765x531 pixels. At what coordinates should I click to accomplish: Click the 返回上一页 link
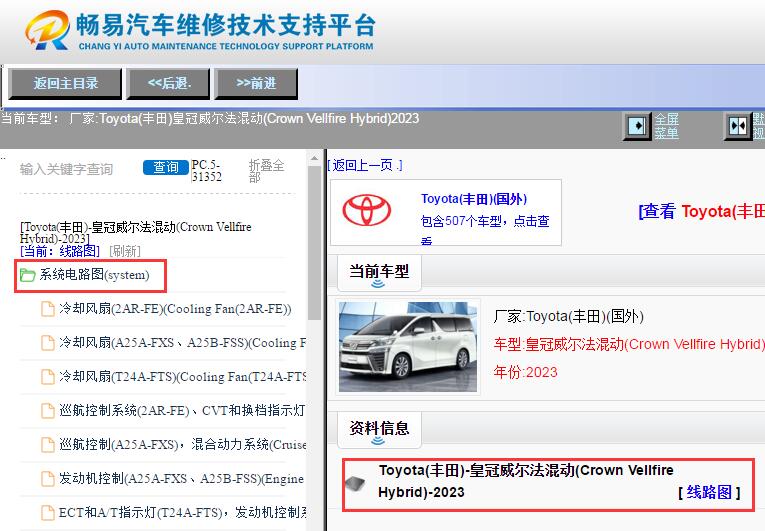coord(365,165)
